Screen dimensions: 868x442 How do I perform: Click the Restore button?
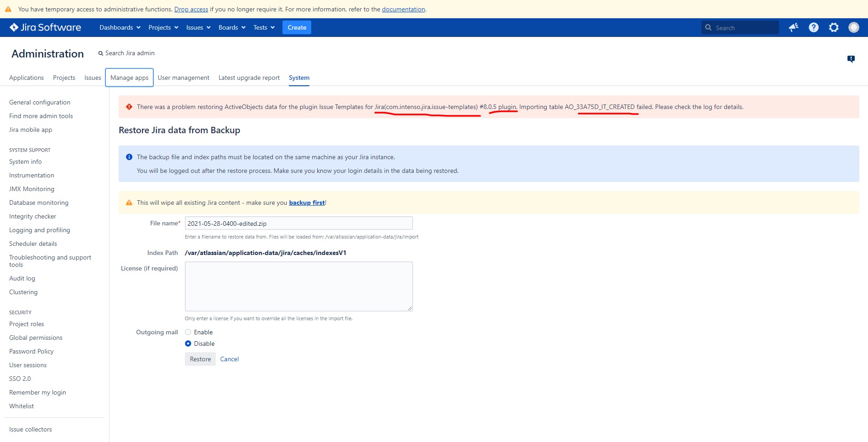click(x=200, y=359)
